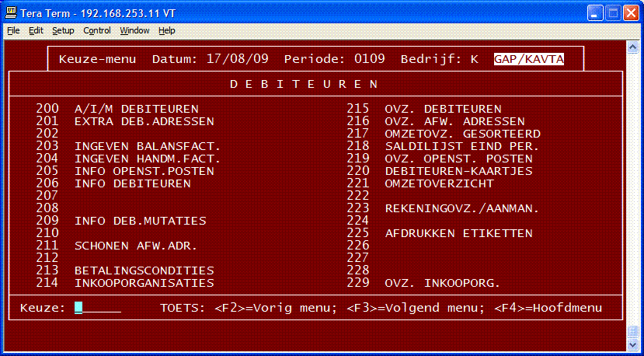Open the File menu
The height and width of the screenshot is (356, 644).
pos(13,30)
